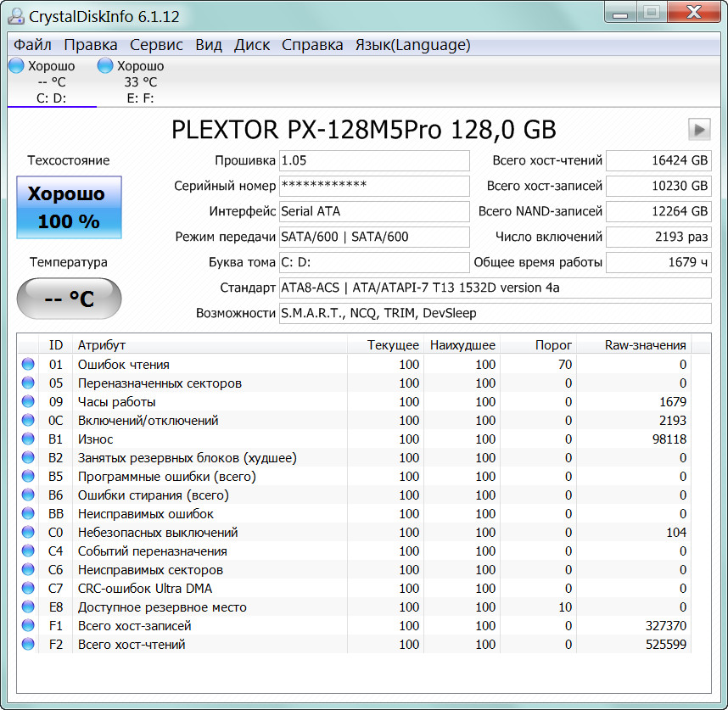Click the masked serial number field
The image size is (728, 710).
[374, 186]
